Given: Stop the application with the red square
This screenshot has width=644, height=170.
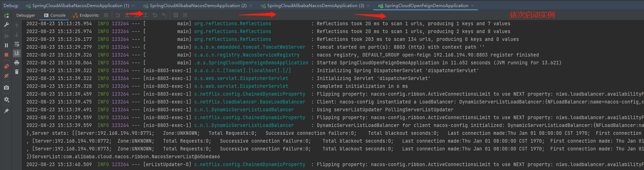Looking at the screenshot, I should point(6,55).
